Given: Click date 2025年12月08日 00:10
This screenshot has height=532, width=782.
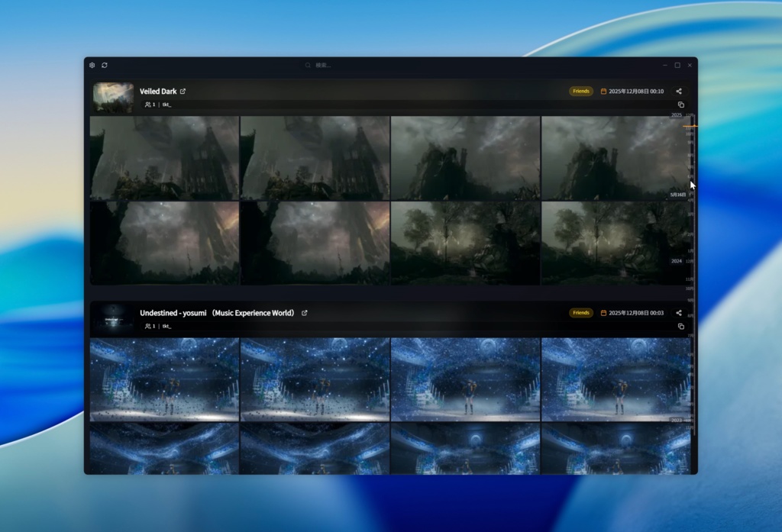Looking at the screenshot, I should coord(636,92).
